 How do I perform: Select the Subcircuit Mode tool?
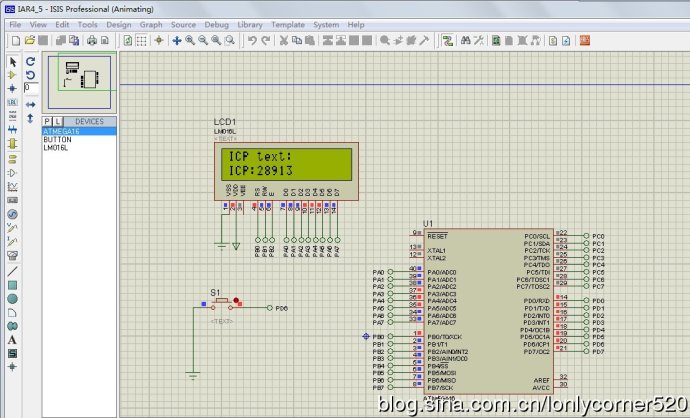coord(12,143)
